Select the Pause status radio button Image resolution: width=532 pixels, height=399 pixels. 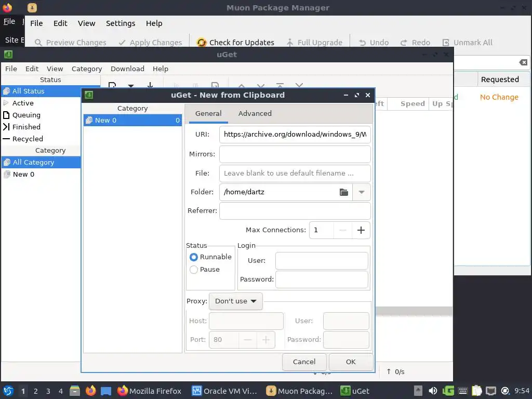(193, 270)
